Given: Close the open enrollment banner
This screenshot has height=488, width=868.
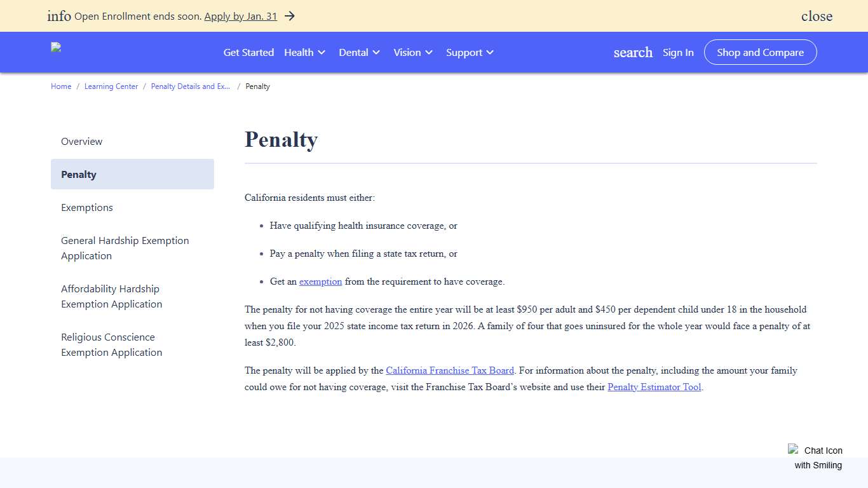Looking at the screenshot, I should pos(817,16).
